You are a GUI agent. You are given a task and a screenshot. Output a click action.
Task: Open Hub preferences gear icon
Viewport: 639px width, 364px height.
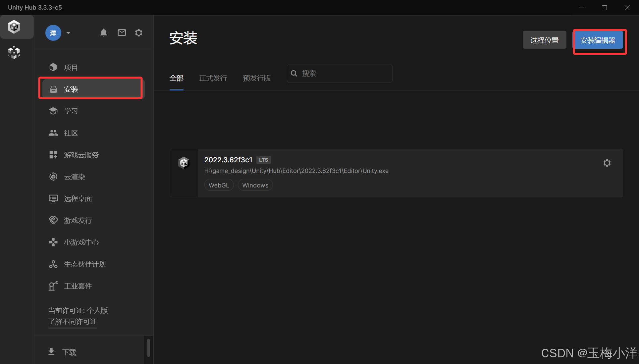point(139,32)
